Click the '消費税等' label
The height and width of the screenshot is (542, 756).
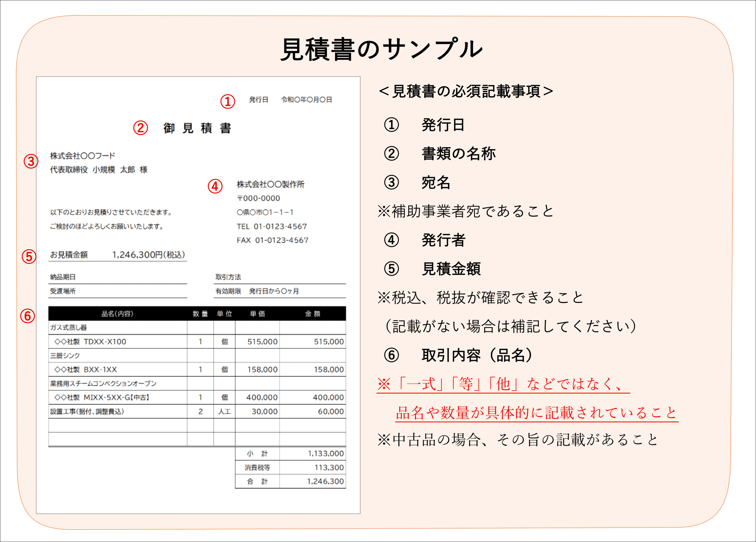coord(257,468)
